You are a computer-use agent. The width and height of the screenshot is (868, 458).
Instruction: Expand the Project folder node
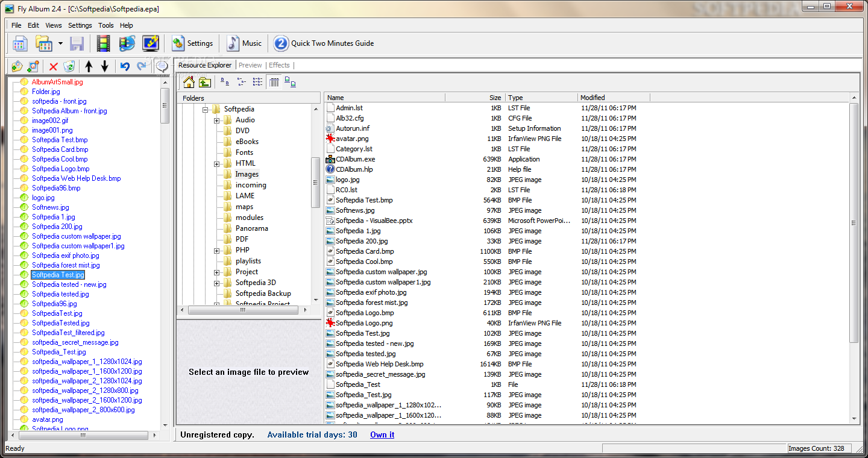(x=217, y=272)
